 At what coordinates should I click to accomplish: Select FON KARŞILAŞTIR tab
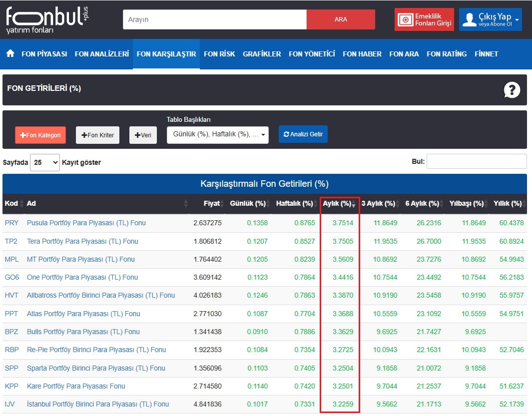click(166, 54)
